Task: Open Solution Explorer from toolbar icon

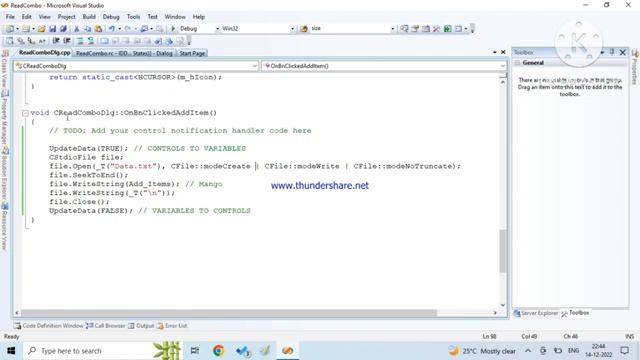Action: [x=404, y=29]
